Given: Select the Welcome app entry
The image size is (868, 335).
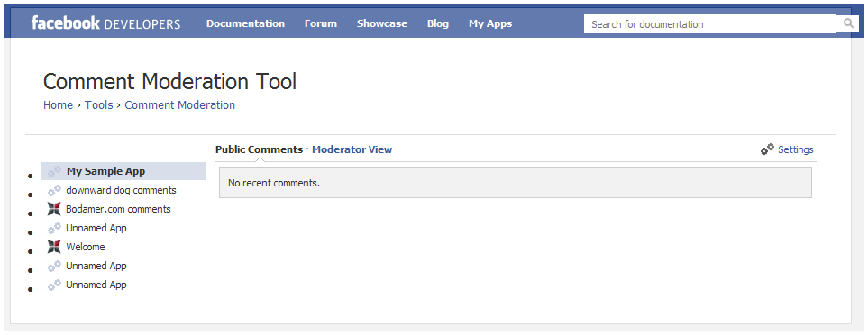Looking at the screenshot, I should coord(86,247).
